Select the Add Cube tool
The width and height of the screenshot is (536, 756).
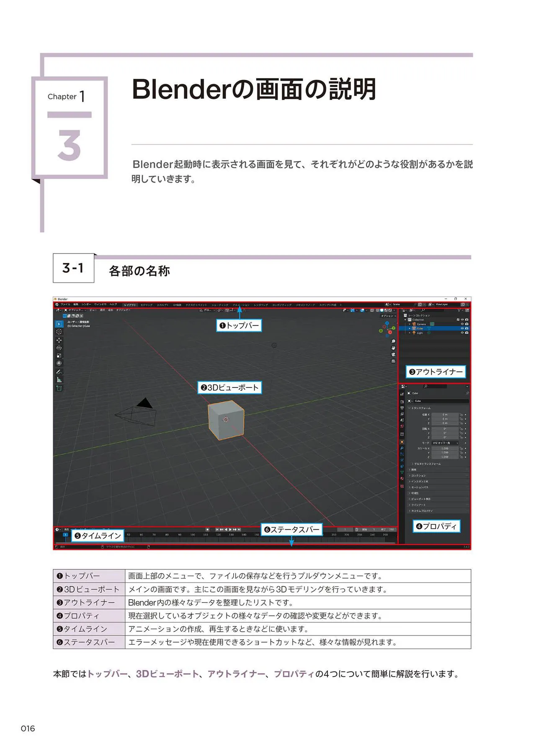(59, 388)
